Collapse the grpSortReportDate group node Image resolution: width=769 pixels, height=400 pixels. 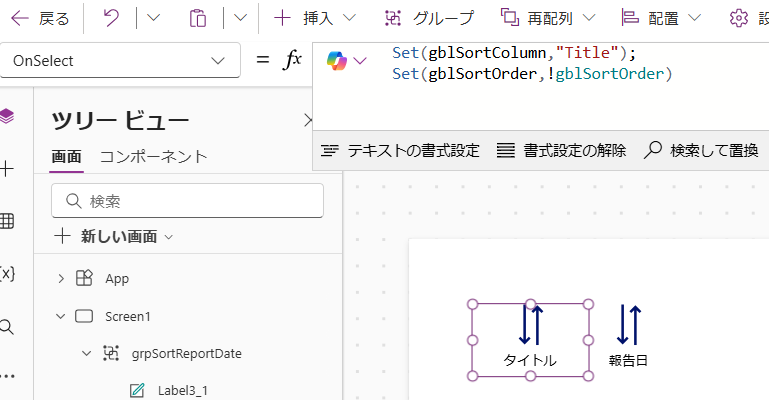pyautogui.click(x=86, y=353)
